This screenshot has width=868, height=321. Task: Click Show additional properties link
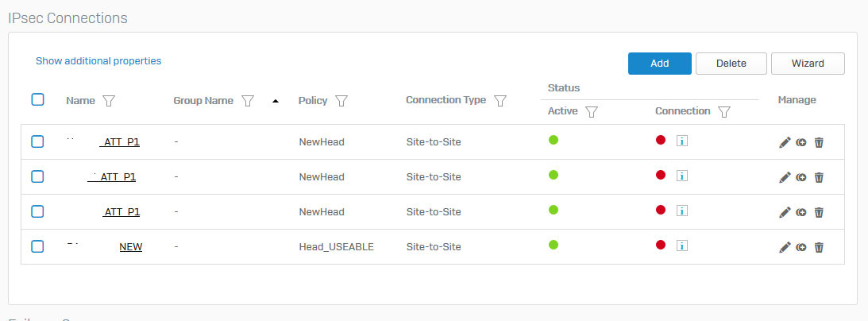(x=98, y=61)
